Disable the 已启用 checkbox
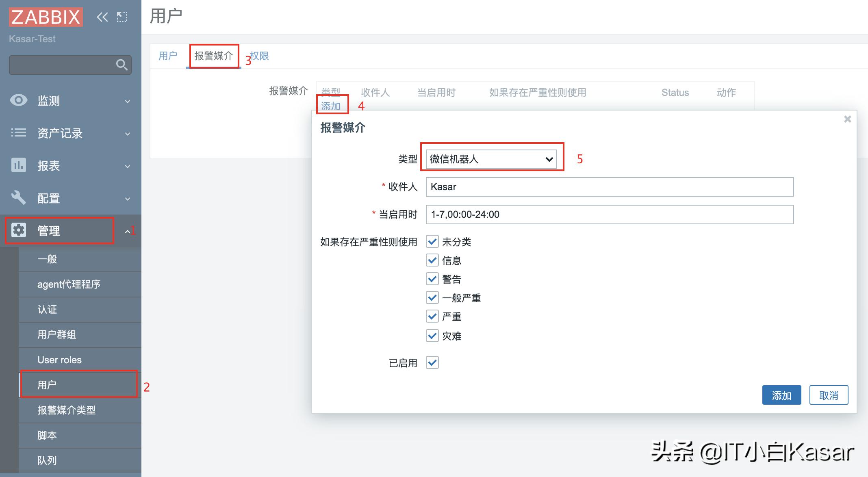 point(432,362)
